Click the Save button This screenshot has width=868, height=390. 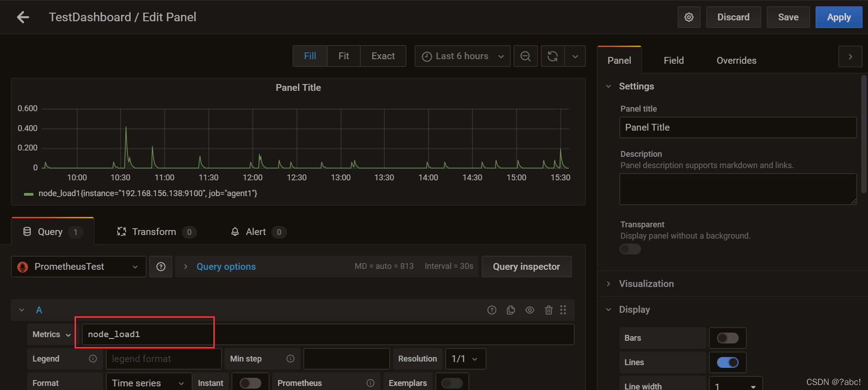788,17
